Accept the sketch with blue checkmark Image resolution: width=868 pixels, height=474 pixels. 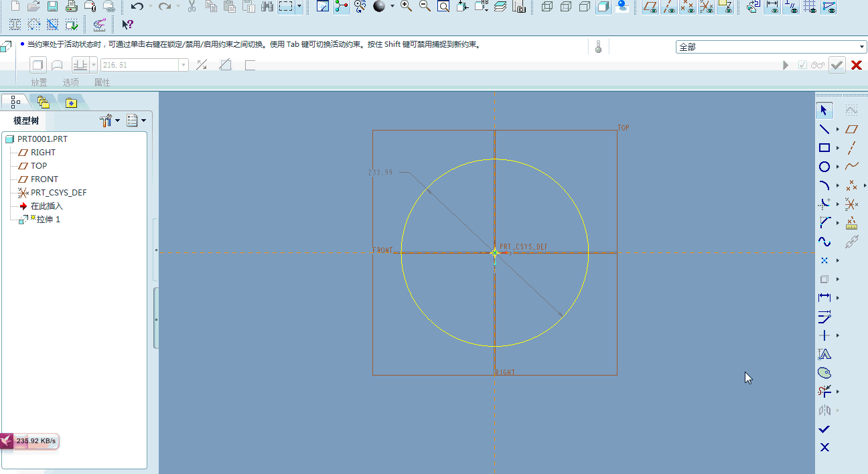[x=824, y=429]
